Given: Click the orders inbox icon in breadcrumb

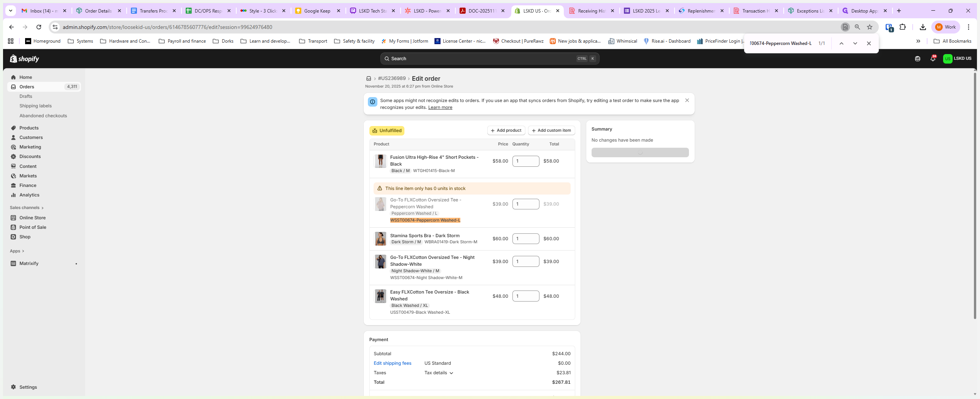Looking at the screenshot, I should tap(368, 79).
